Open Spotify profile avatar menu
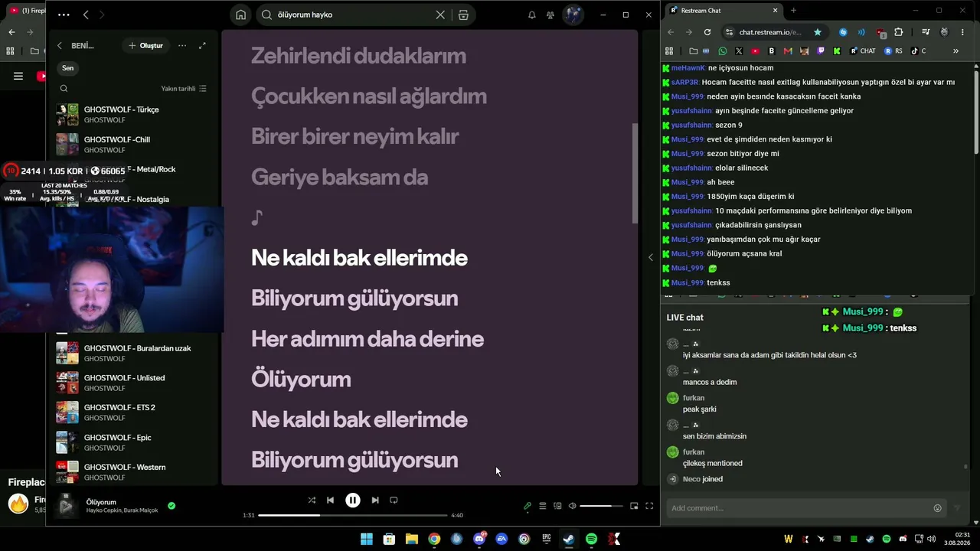Image resolution: width=980 pixels, height=551 pixels. tap(573, 15)
